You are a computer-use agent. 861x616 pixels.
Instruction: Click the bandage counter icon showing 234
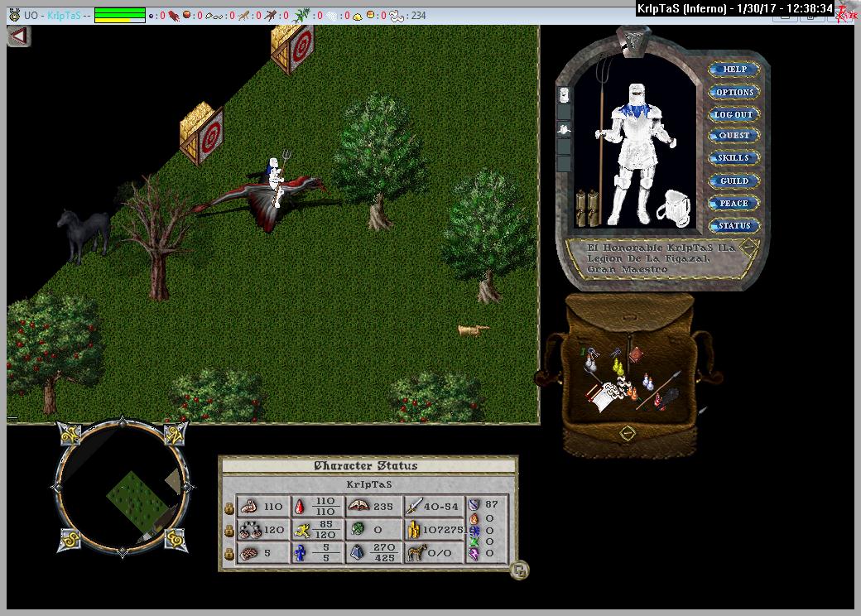point(397,16)
